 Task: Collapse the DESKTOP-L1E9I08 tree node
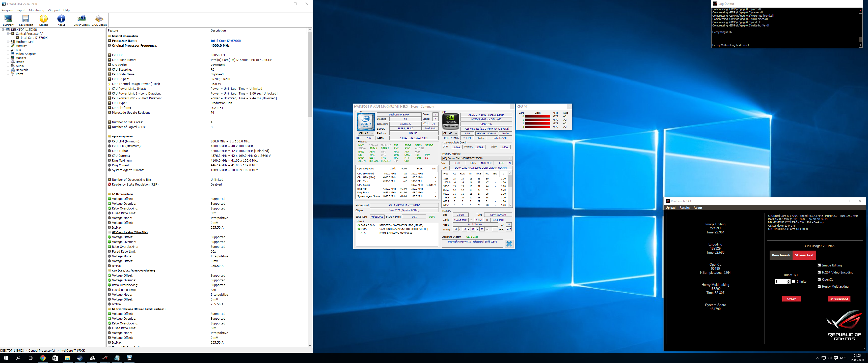point(3,30)
